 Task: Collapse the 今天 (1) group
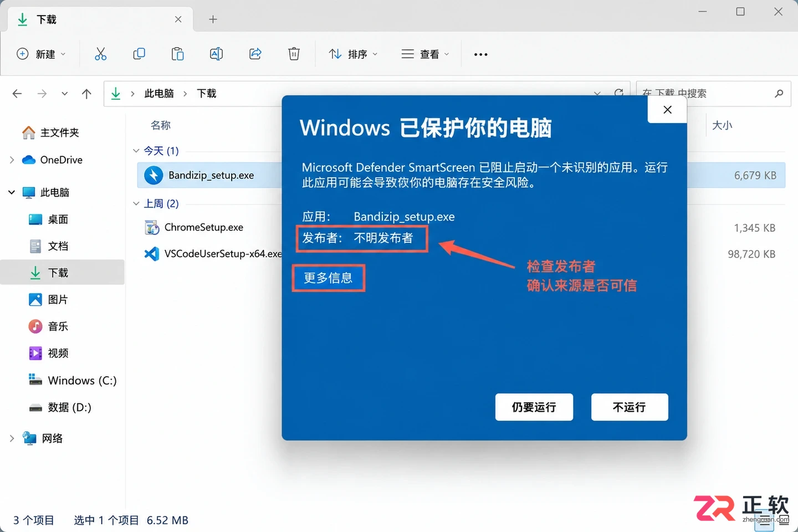136,151
